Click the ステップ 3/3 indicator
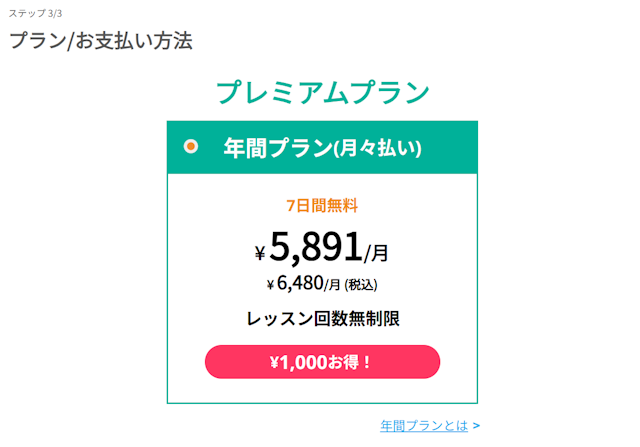Screen dimensions: 640x447 tap(36, 13)
